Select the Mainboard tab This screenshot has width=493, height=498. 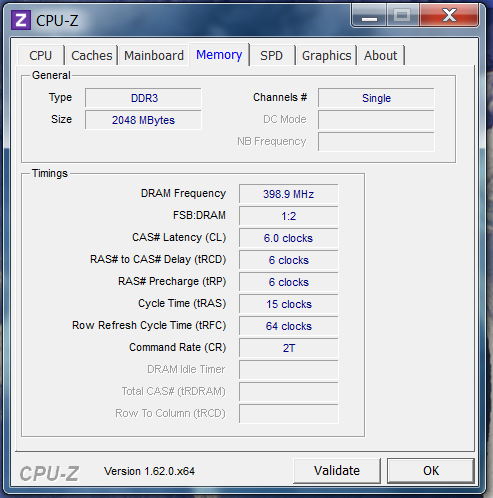tap(154, 55)
